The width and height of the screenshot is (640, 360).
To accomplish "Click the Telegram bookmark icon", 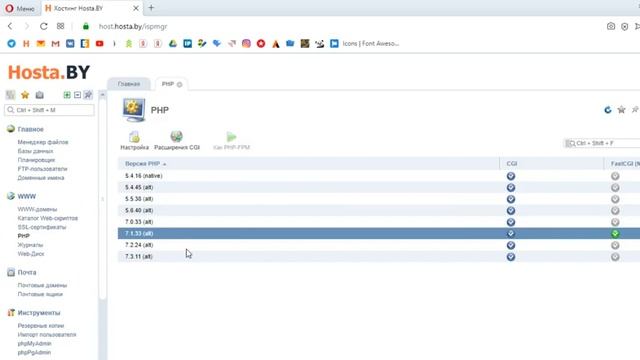I will 11,44.
